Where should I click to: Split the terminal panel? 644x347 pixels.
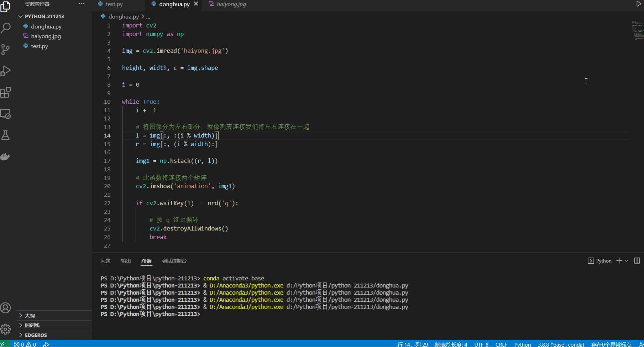coord(637,261)
